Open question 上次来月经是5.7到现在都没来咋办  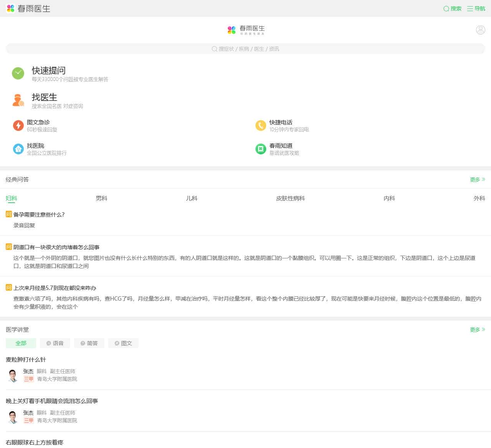pos(55,288)
